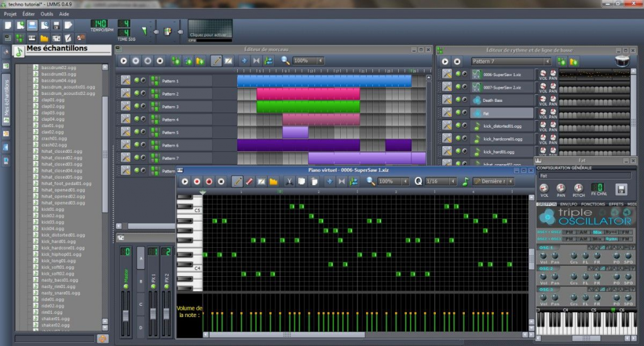Mute the Death Bass track in rhythm editor

coord(458,100)
